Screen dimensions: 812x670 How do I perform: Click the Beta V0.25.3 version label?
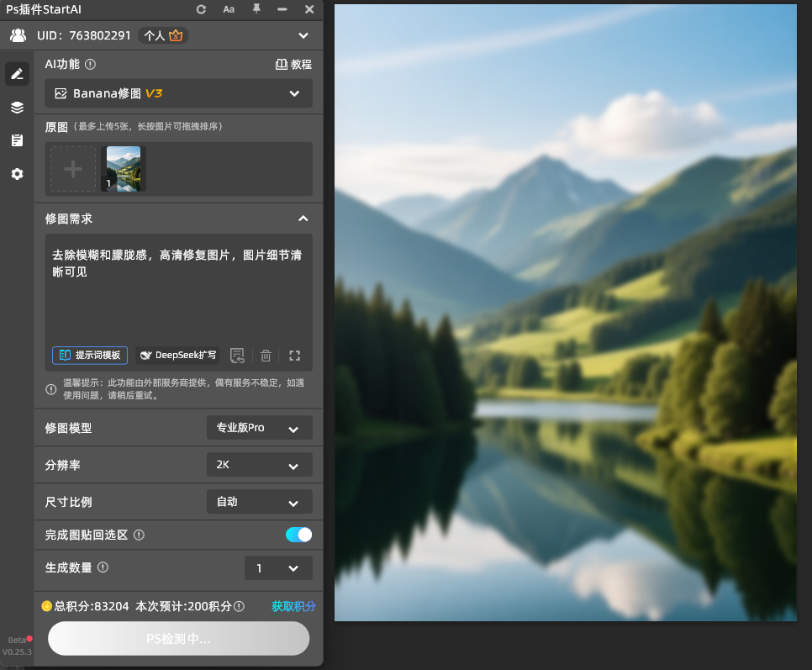click(x=17, y=646)
